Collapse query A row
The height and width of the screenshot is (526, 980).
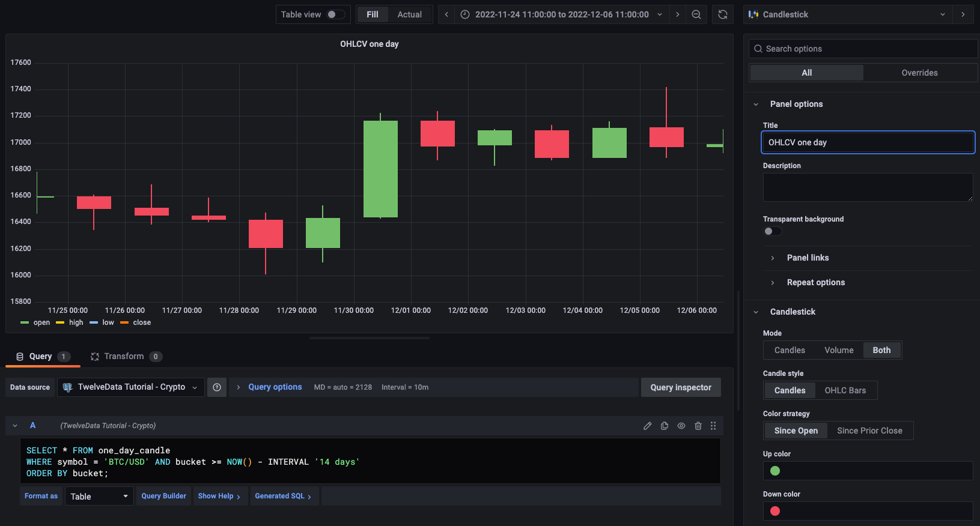pos(15,426)
